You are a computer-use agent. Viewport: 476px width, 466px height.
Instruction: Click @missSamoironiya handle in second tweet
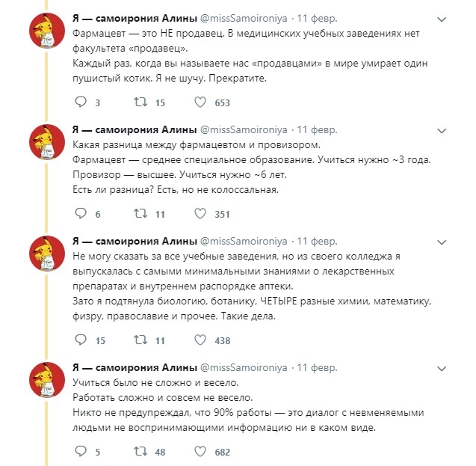(x=244, y=129)
